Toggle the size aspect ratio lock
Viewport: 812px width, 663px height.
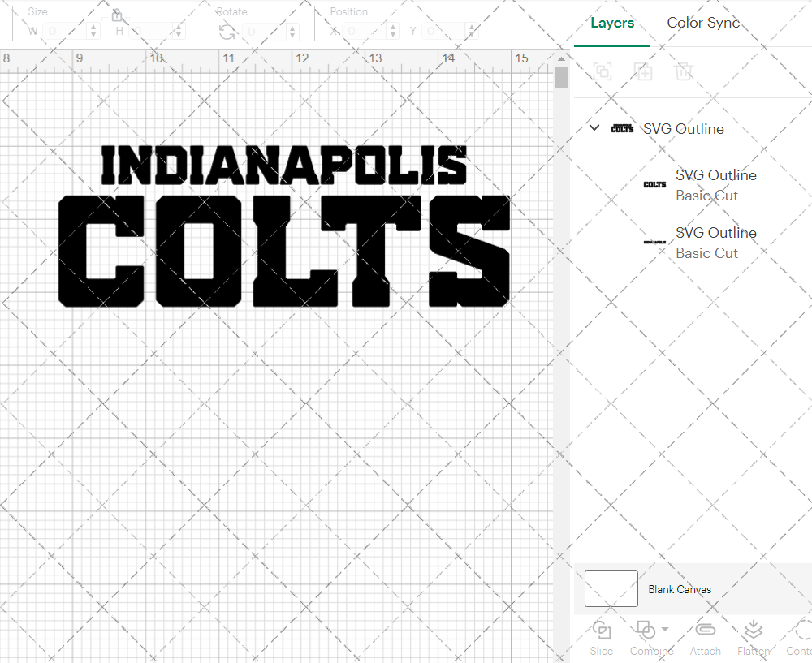pyautogui.click(x=117, y=15)
